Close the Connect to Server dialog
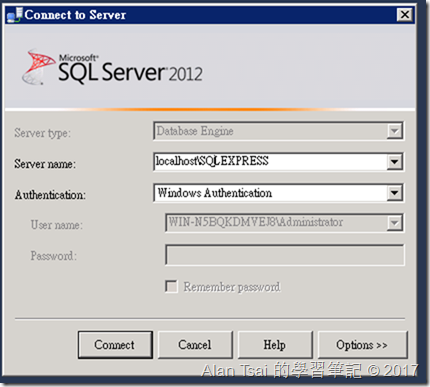 [405, 15]
